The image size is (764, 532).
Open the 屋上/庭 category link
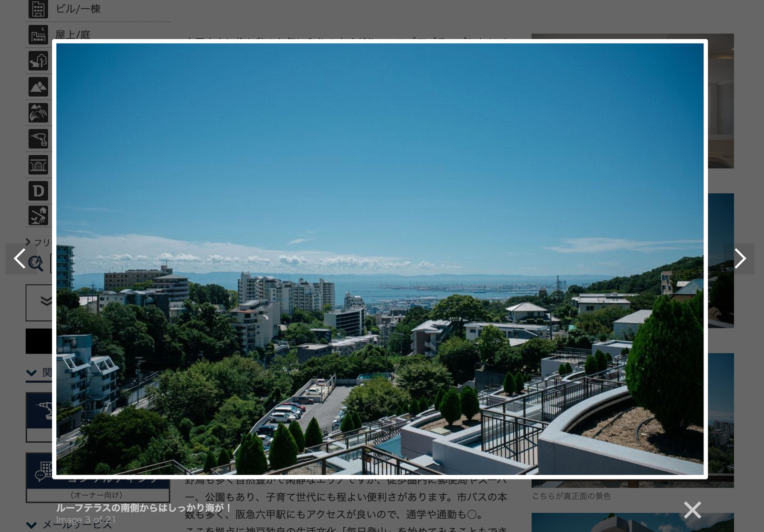click(x=73, y=35)
